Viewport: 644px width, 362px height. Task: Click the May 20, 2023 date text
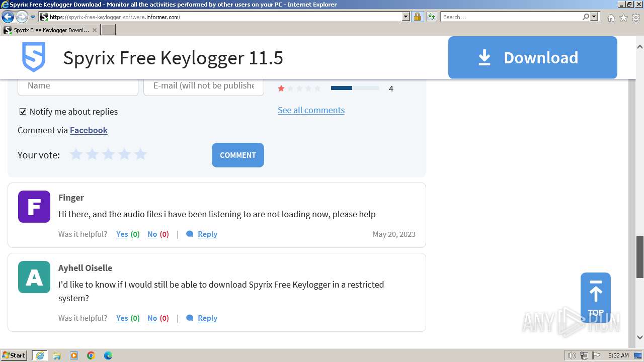(394, 234)
